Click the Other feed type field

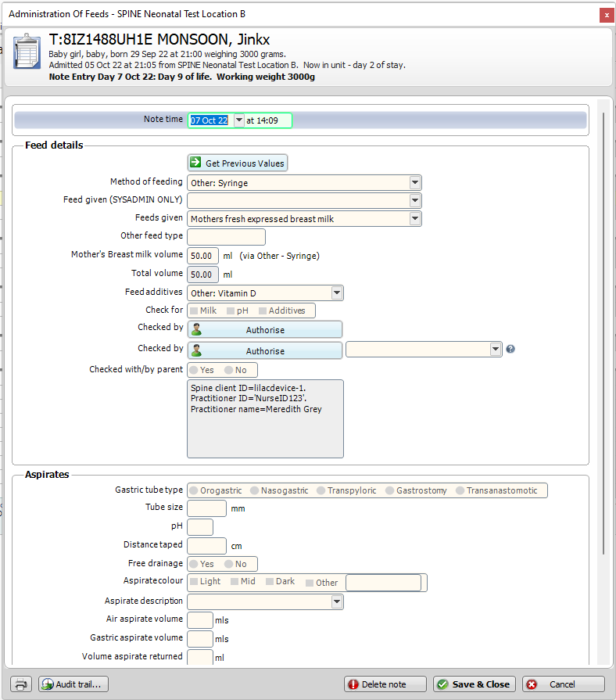pos(226,237)
